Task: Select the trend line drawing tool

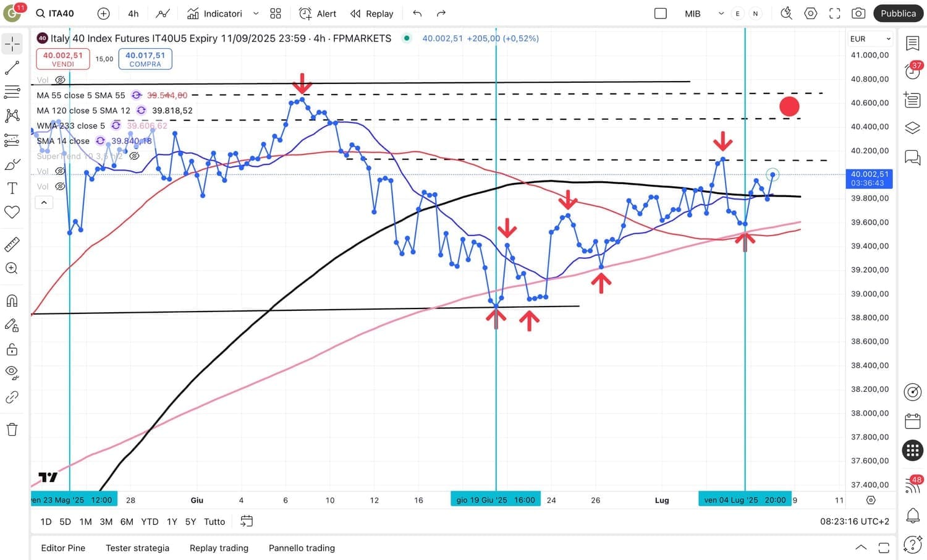Action: tap(12, 68)
